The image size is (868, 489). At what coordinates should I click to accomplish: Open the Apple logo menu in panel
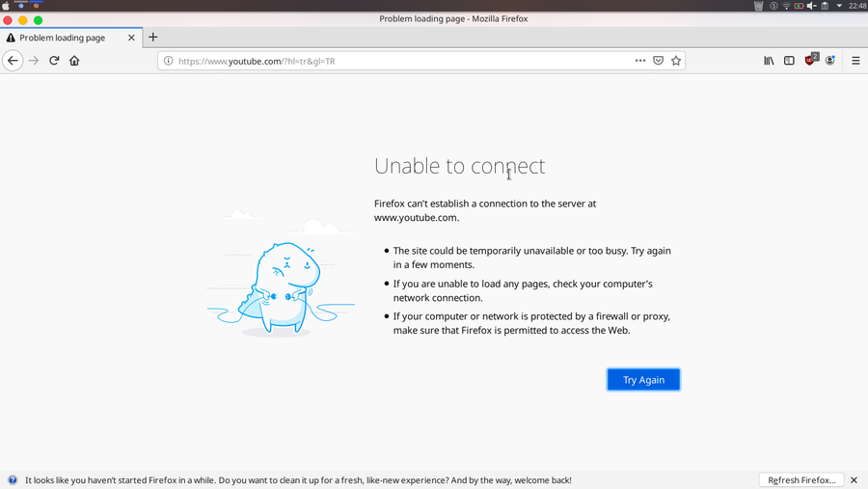6,6
